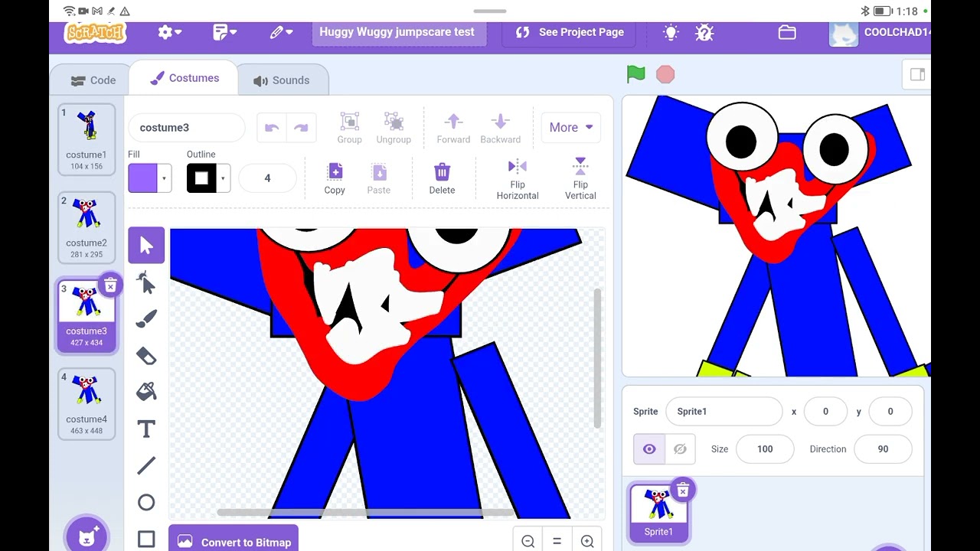The image size is (980, 551).
Task: Select the Reshape tool
Action: tap(146, 282)
